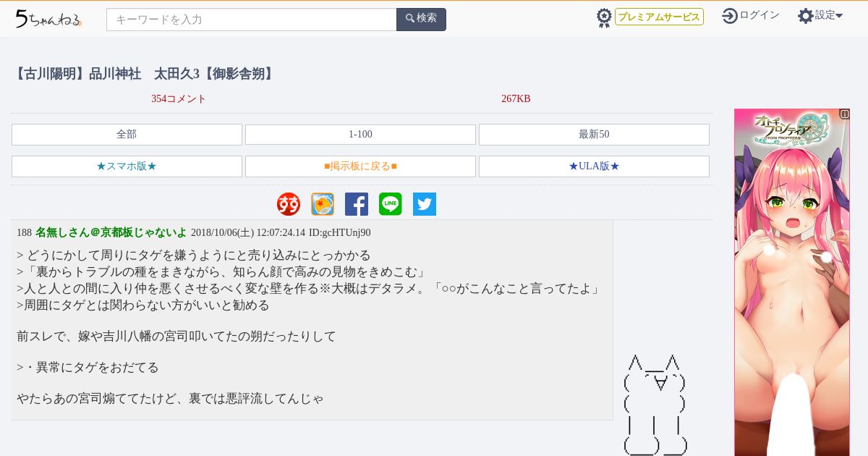
Task: Share the thread on LINE
Action: pos(391,204)
